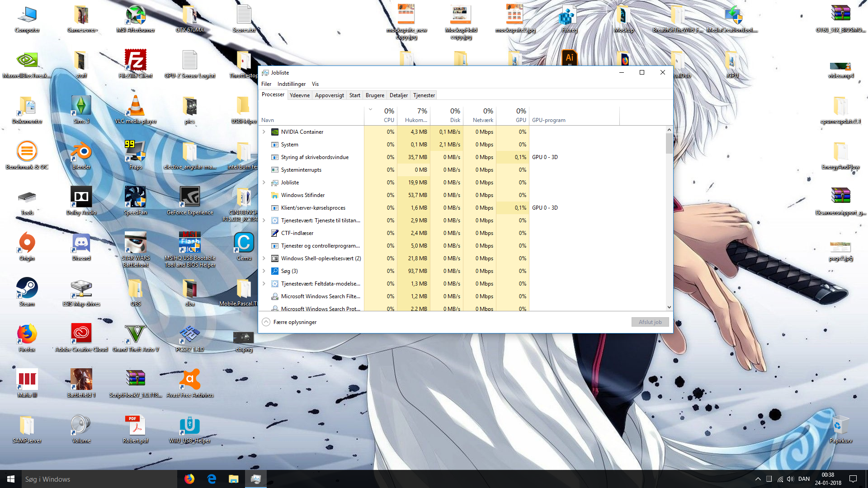Open the Benchmark & OC icon

[x=27, y=155]
